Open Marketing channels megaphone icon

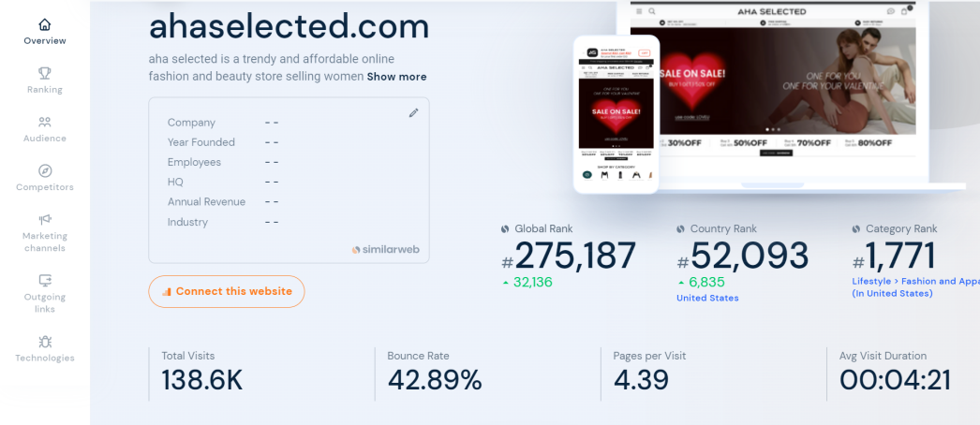click(45, 219)
